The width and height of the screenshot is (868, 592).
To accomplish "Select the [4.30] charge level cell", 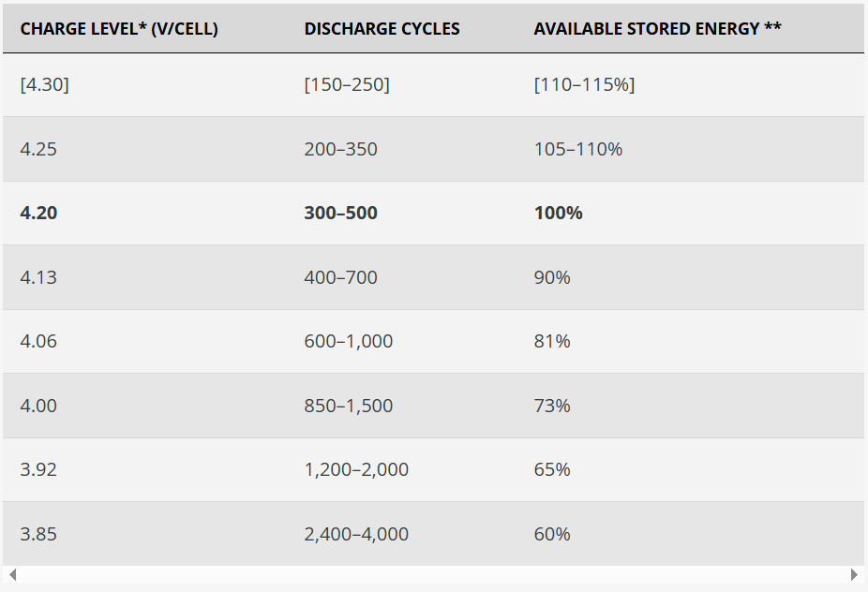I will [x=44, y=84].
